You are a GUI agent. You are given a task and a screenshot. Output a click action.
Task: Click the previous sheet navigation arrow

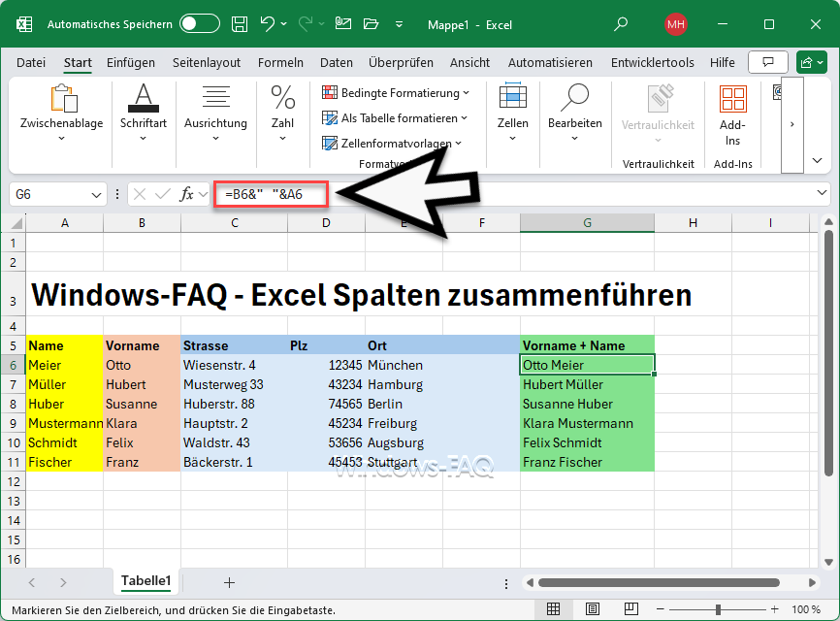32,582
